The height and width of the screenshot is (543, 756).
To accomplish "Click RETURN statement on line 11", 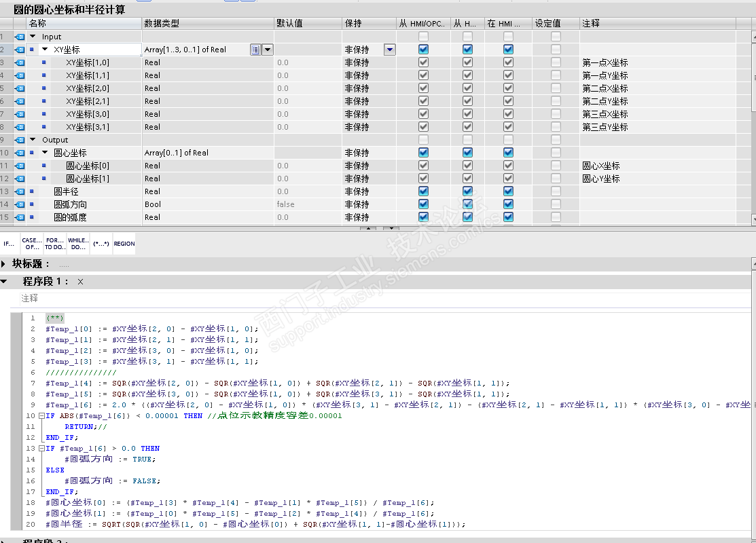I will click(x=81, y=427).
